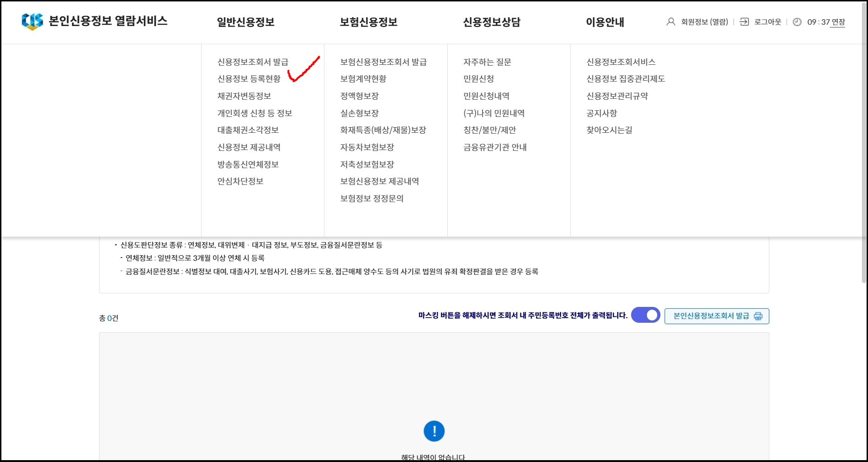868x462 pixels.
Task: Open the 일반신용정보 top menu
Action: click(246, 22)
